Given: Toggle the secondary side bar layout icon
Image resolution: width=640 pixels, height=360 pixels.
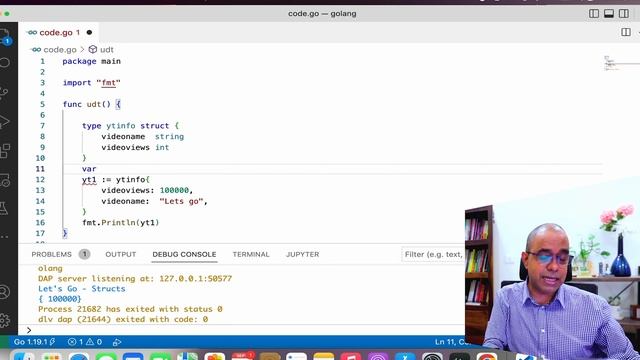Looking at the screenshot, I should click(x=624, y=13).
